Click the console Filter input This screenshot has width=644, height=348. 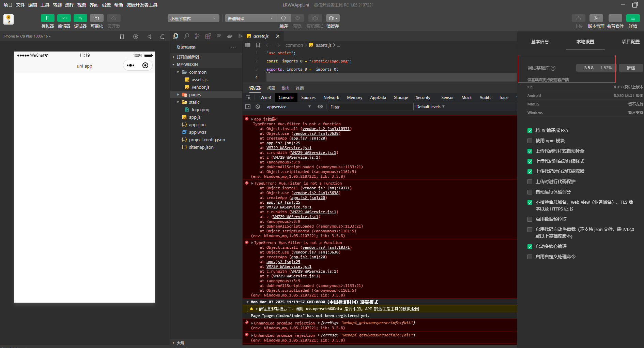pos(371,107)
